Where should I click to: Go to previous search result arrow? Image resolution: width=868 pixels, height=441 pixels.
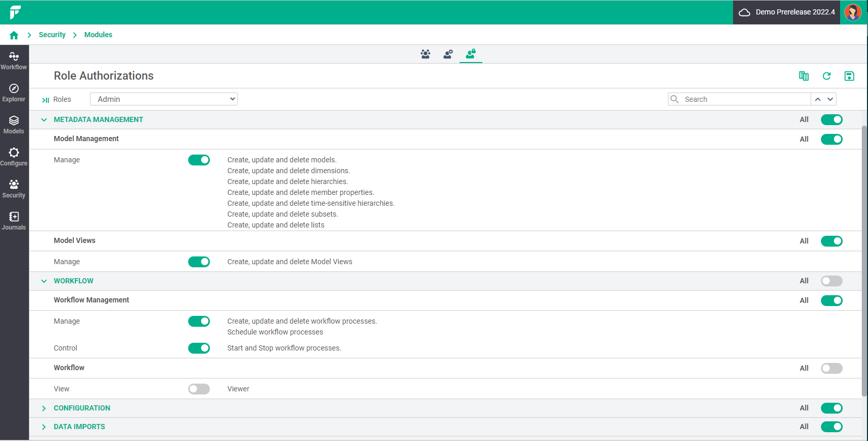pyautogui.click(x=818, y=99)
